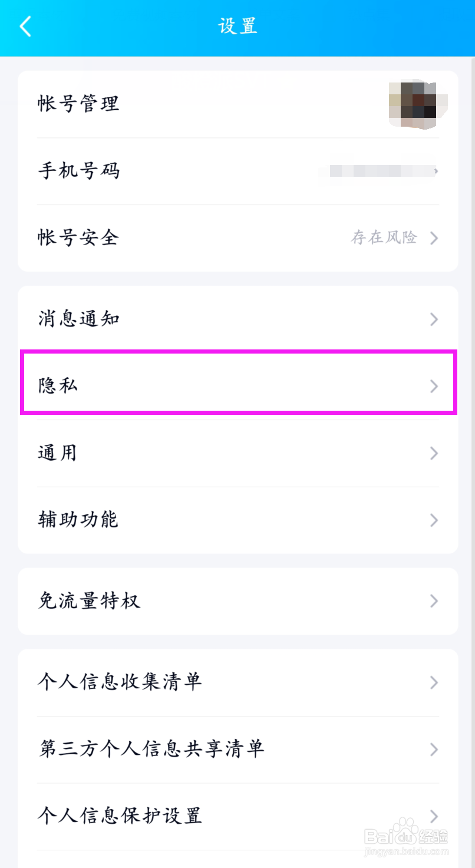The width and height of the screenshot is (475, 868).
Task: Expand 辅助功能 with its arrow
Action: pyautogui.click(x=434, y=520)
